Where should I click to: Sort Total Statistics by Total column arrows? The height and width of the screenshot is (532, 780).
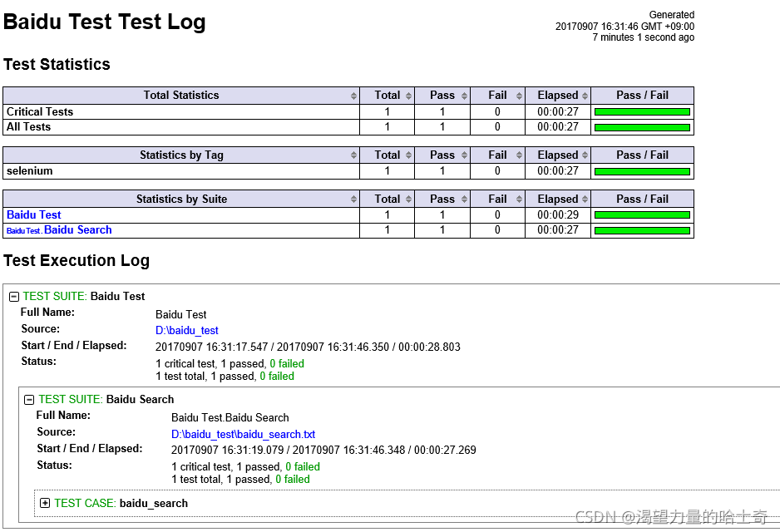click(x=408, y=96)
